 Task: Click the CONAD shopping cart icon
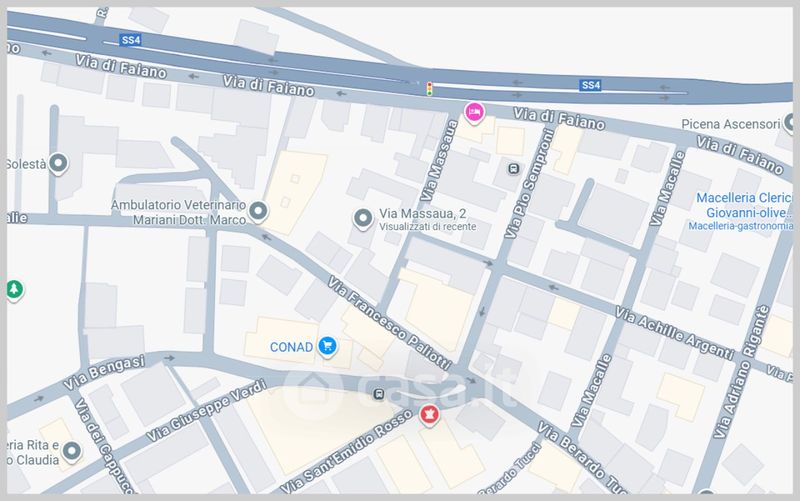point(327,347)
